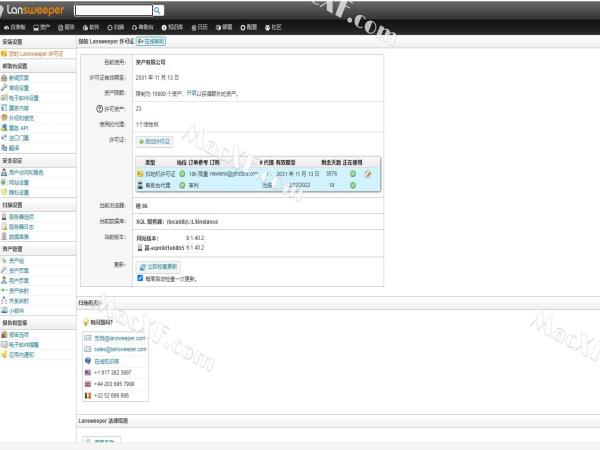Click the remaining days value 3576
600x450 pixels.
331,174
